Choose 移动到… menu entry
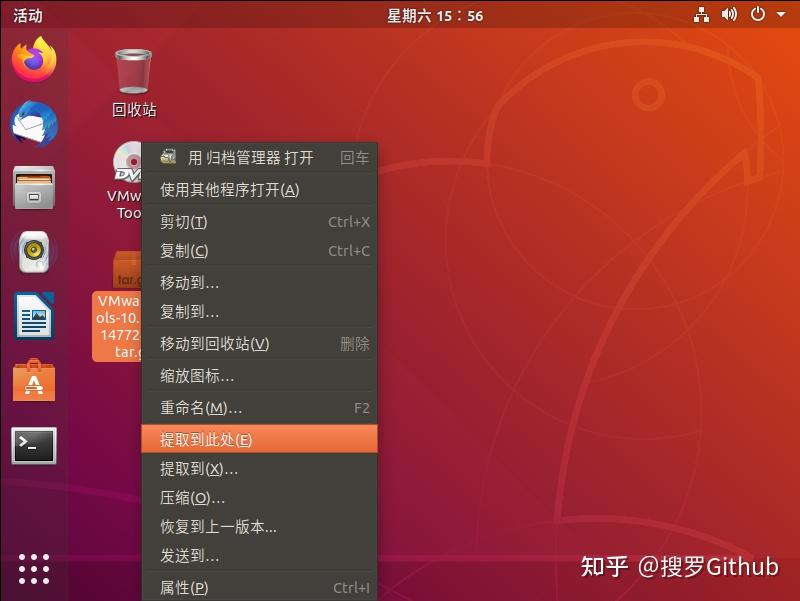This screenshot has width=800, height=601. (x=260, y=283)
